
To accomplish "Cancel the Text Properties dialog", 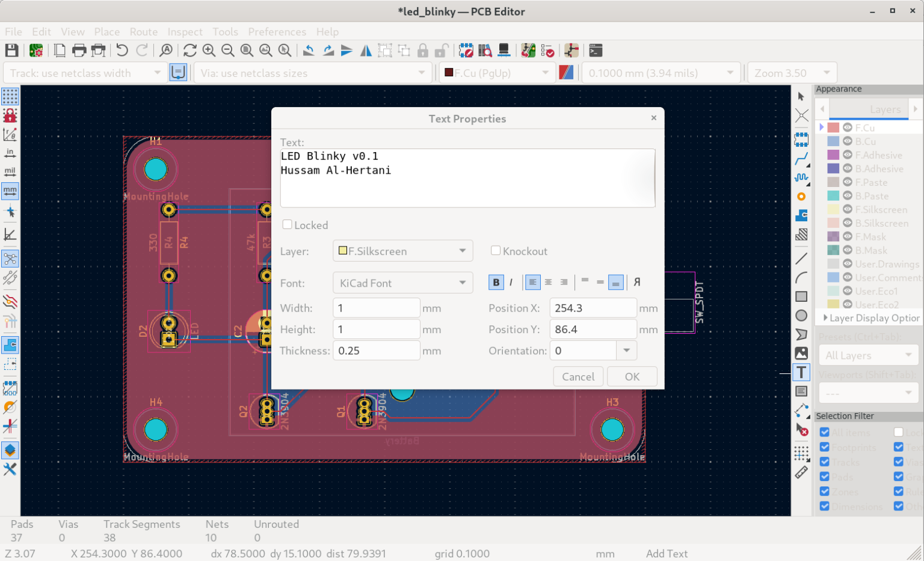I will (x=577, y=376).
